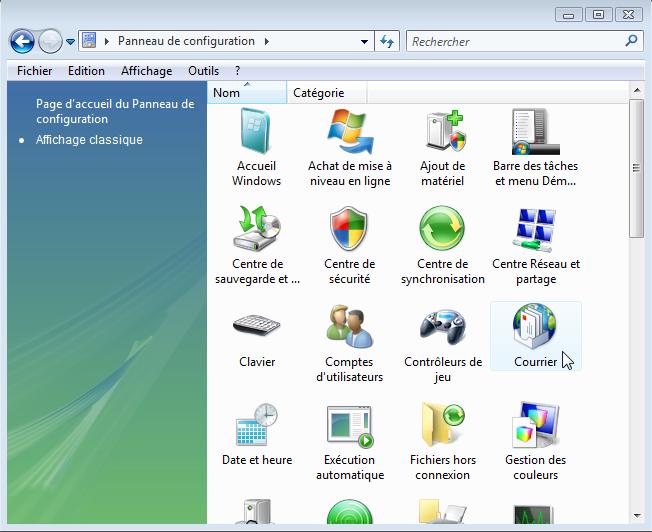Click the vertical scrollbar thumb
This screenshot has width=652, height=532.
(636, 168)
